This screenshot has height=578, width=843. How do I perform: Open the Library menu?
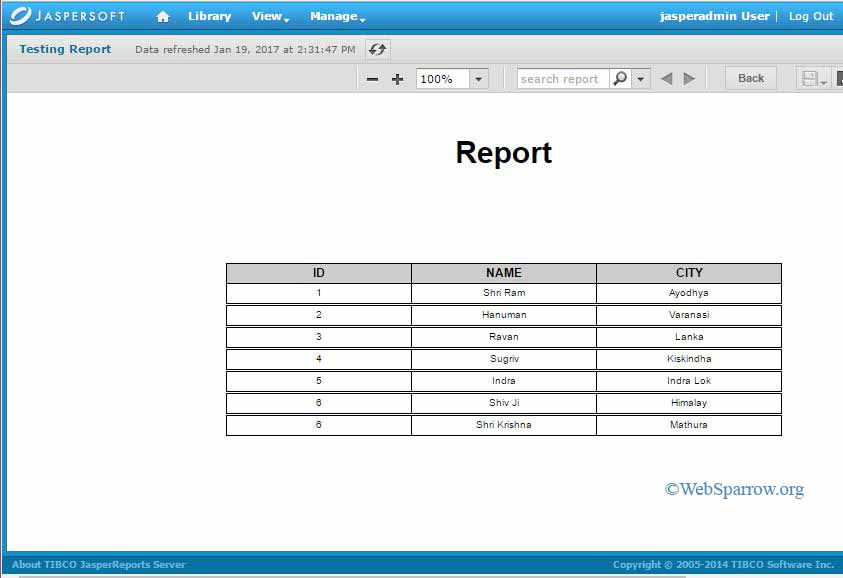[x=209, y=16]
